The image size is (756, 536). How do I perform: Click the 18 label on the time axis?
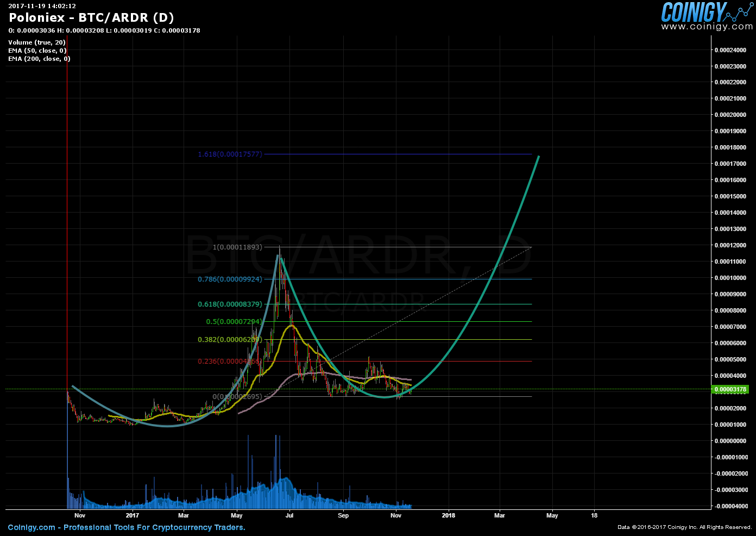click(x=594, y=515)
